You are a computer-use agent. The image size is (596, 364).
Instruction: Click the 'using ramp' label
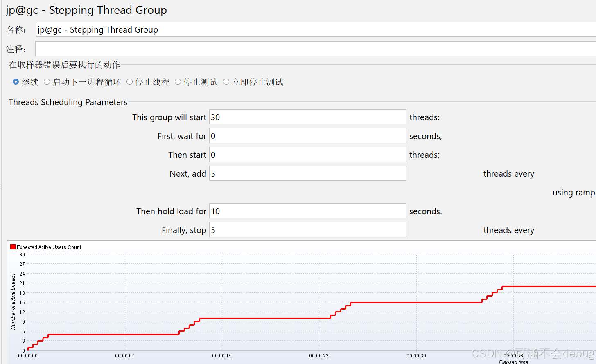pos(574,193)
